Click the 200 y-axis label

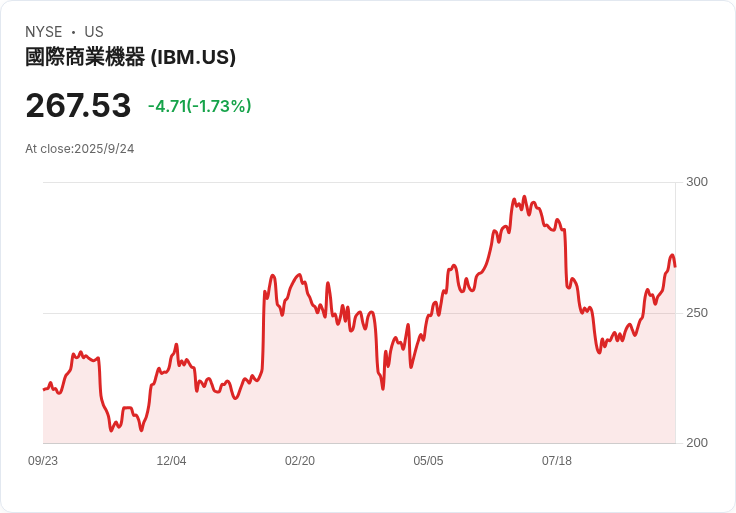(x=696, y=443)
